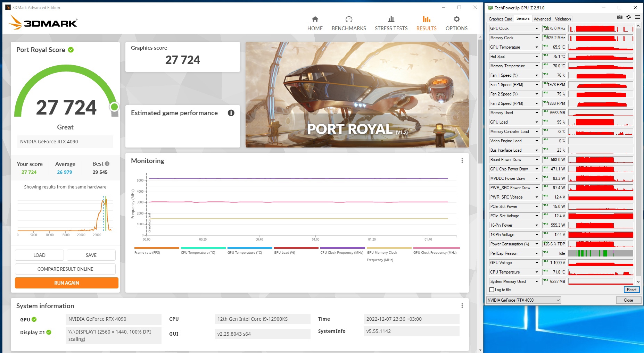
Task: Open the Memory Used sensor dropdown
Action: click(537, 113)
